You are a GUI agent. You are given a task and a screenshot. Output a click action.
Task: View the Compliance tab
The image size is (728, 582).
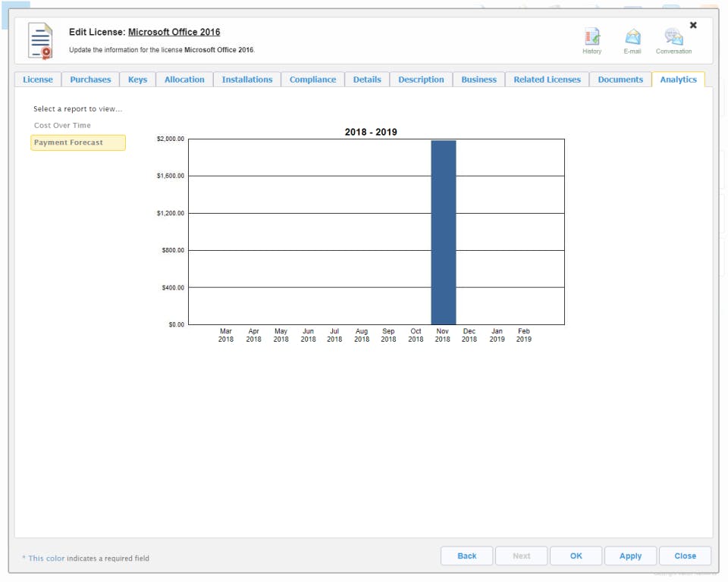(312, 80)
